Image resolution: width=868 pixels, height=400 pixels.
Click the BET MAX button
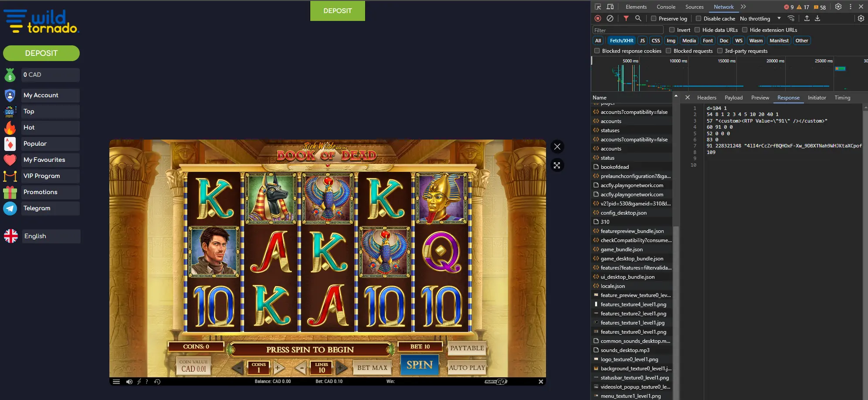coord(372,368)
